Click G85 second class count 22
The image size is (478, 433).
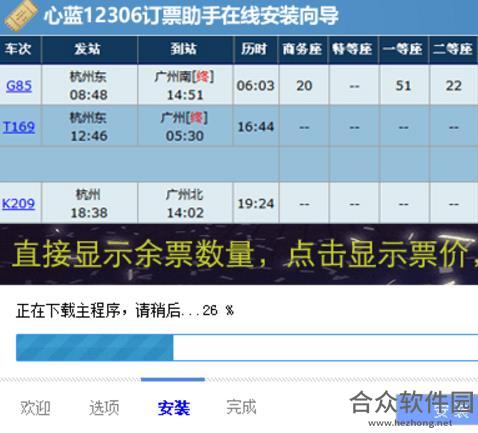click(x=453, y=86)
